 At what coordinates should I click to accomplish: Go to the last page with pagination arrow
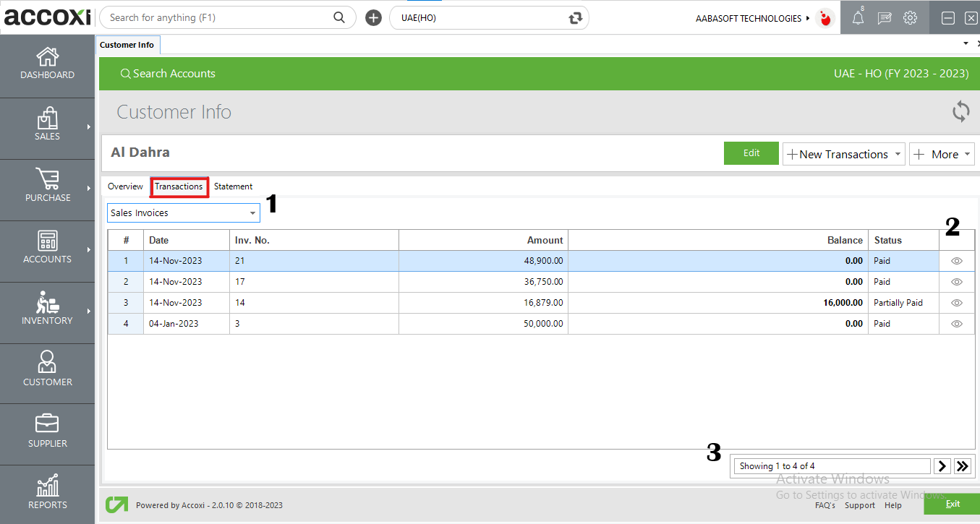(x=963, y=466)
